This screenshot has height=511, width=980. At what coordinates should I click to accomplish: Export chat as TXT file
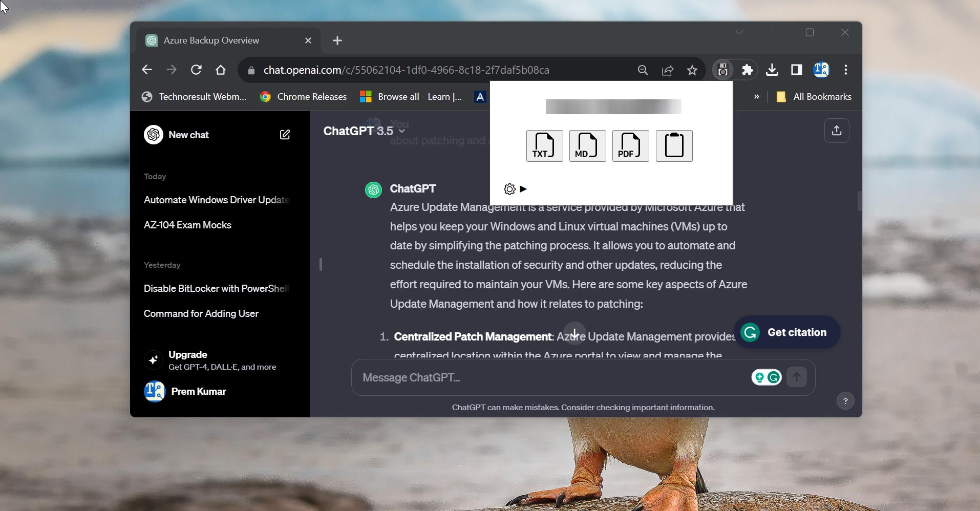pyautogui.click(x=543, y=146)
